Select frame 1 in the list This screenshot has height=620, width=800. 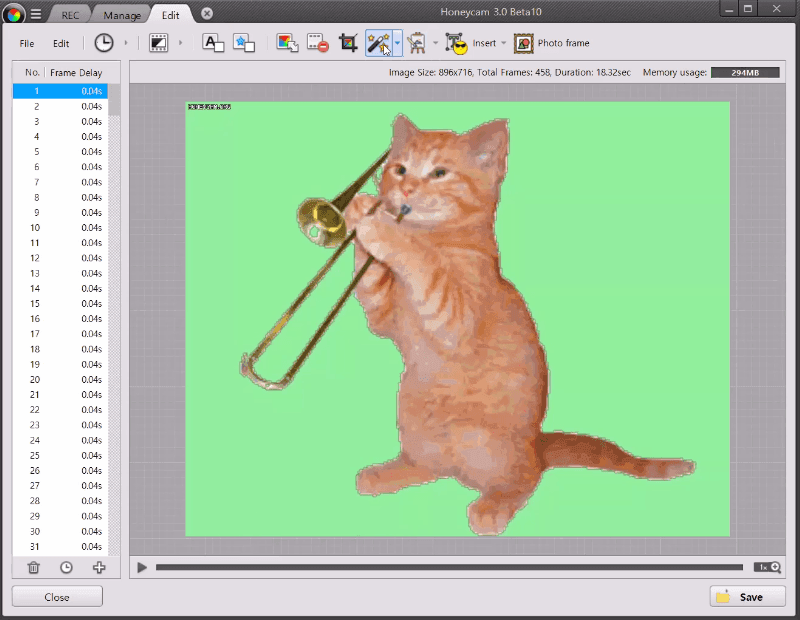(60, 91)
